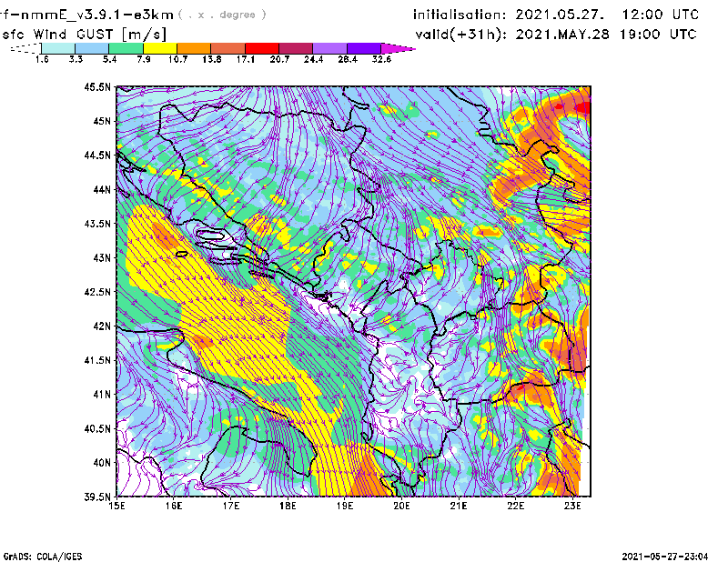The height and width of the screenshot is (562, 728).
Task: Click the 22E longitude label
Action: [515, 506]
